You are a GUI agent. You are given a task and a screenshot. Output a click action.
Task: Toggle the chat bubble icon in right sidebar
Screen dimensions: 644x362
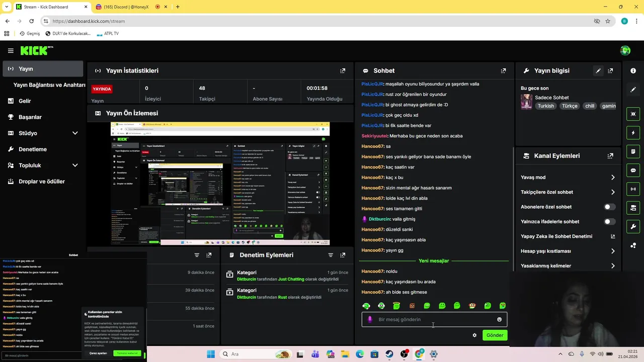point(633,170)
